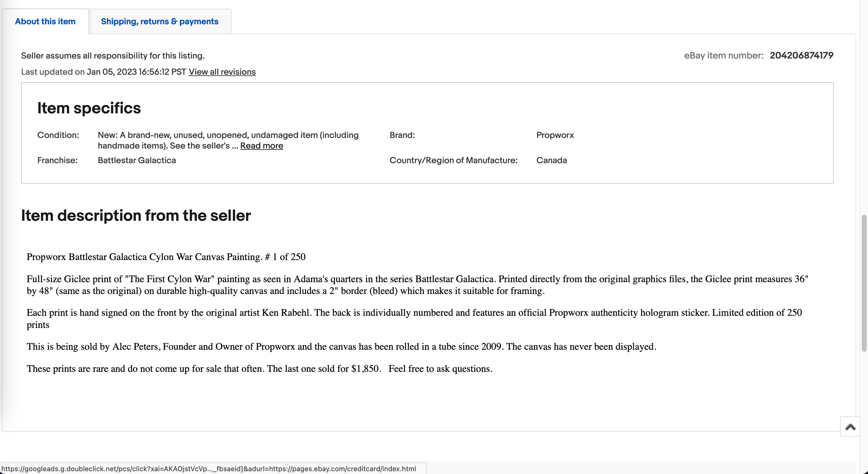This screenshot has width=868, height=474.
Task: Click the Propworx brand value
Action: 554,135
